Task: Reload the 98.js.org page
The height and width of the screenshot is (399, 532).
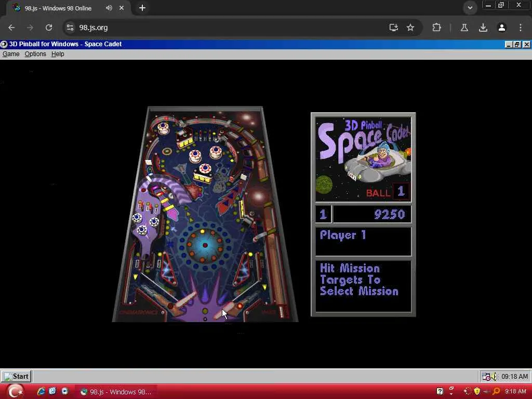Action: click(x=49, y=28)
